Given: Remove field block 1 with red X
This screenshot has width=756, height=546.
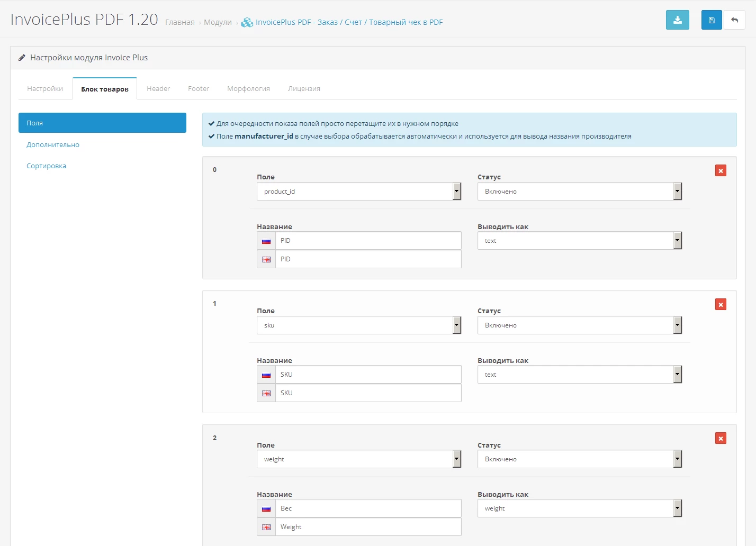Looking at the screenshot, I should click(x=721, y=304).
